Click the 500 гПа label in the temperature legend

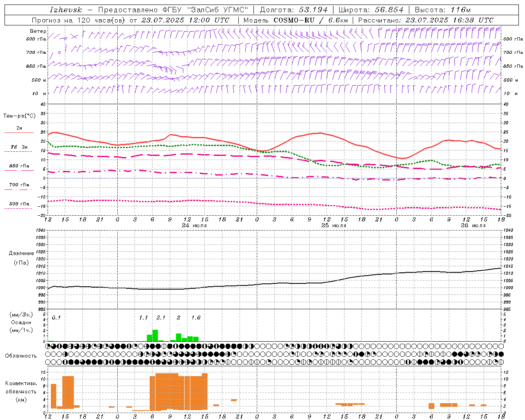pyautogui.click(x=19, y=204)
